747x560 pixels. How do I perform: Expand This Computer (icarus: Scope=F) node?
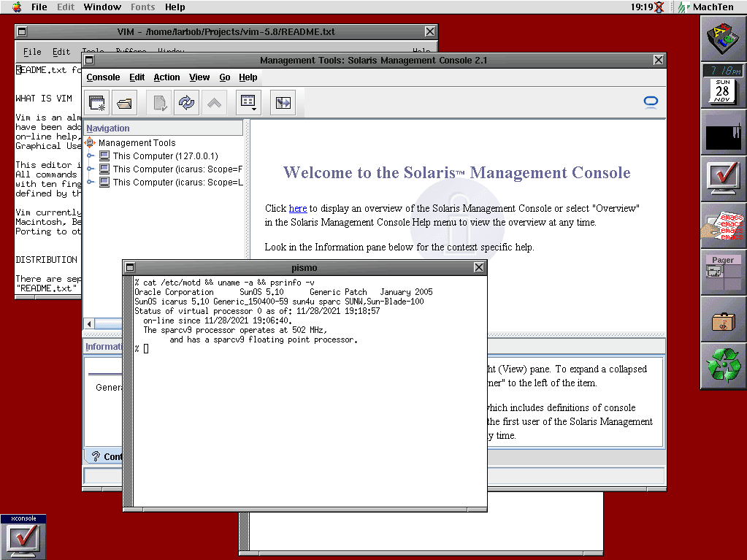pos(91,169)
